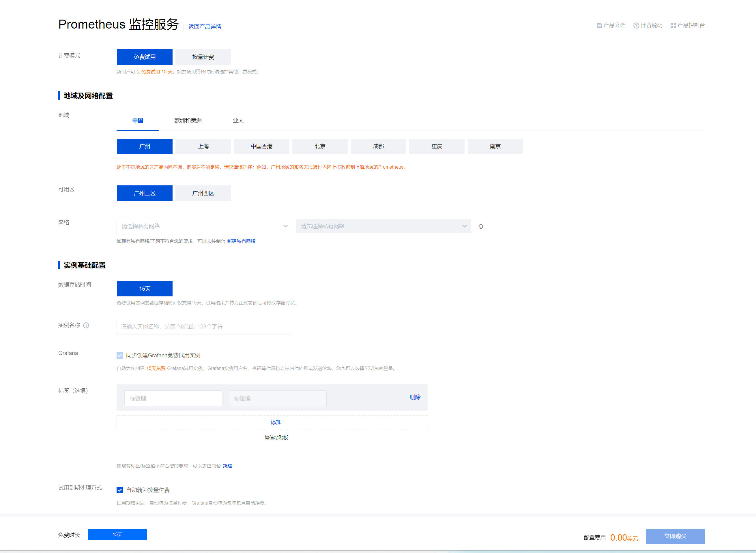This screenshot has width=756, height=553.
Task: Delete the tag row via 删除
Action: (415, 397)
